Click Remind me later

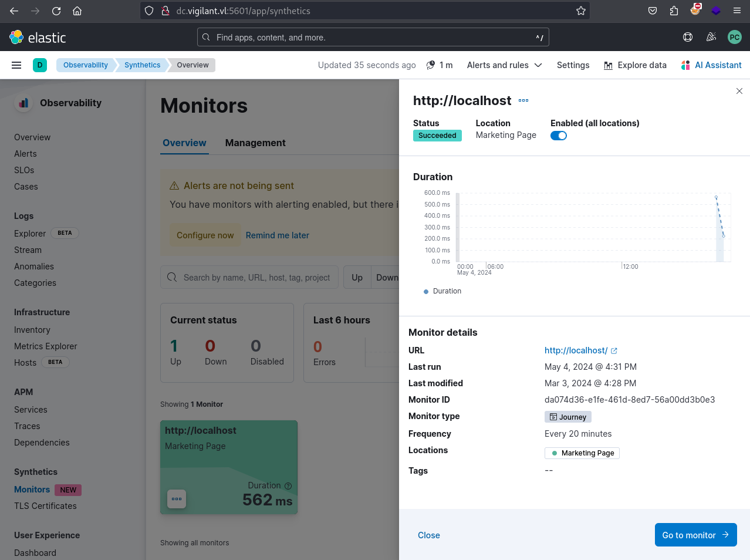278,235
